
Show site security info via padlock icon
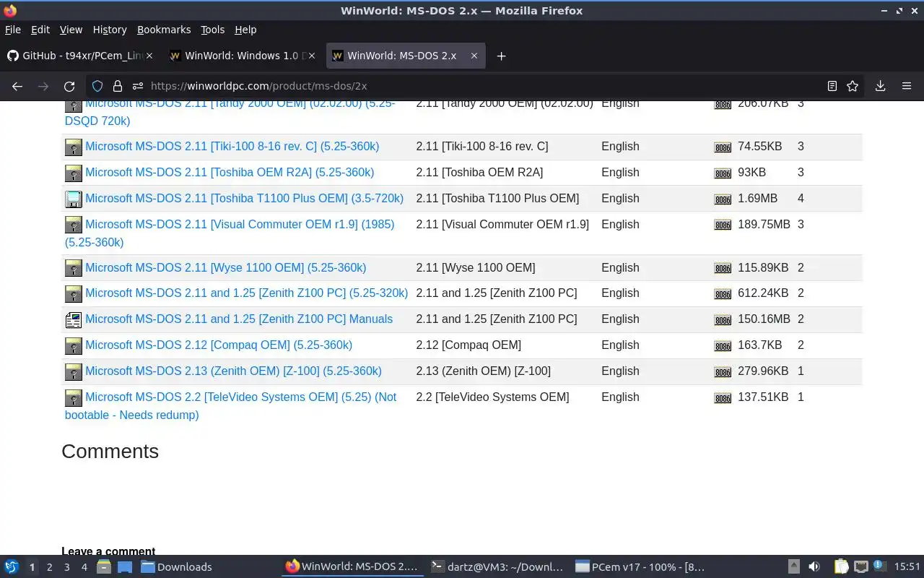118,86
